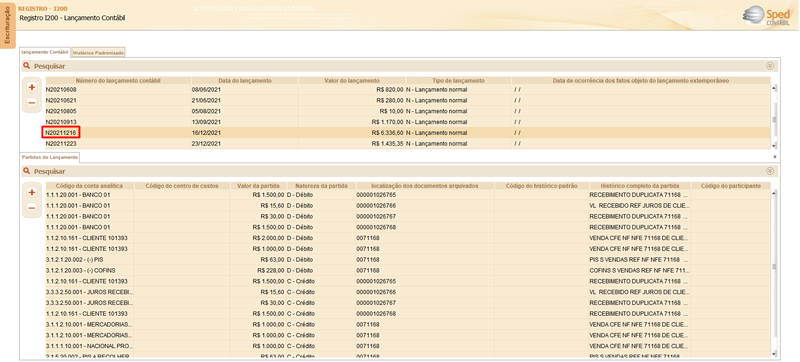The image size is (800, 362).
Task: Remove a partida with the lower minus button
Action: [32, 208]
